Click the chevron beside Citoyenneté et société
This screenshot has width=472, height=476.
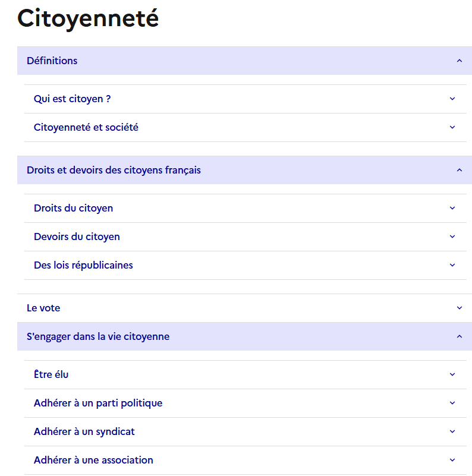pyautogui.click(x=452, y=127)
